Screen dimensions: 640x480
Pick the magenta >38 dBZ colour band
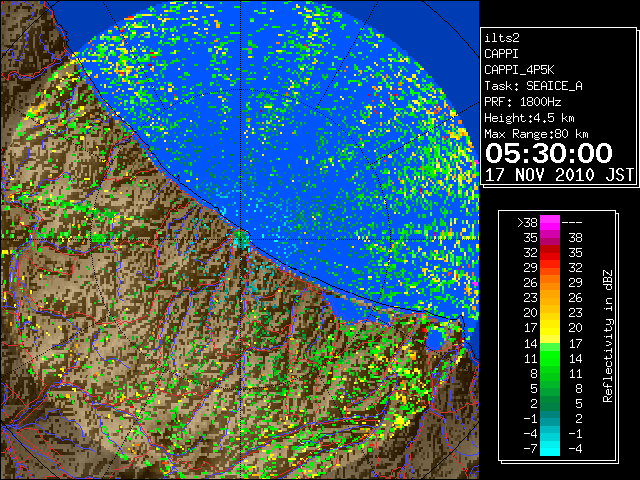pos(550,222)
